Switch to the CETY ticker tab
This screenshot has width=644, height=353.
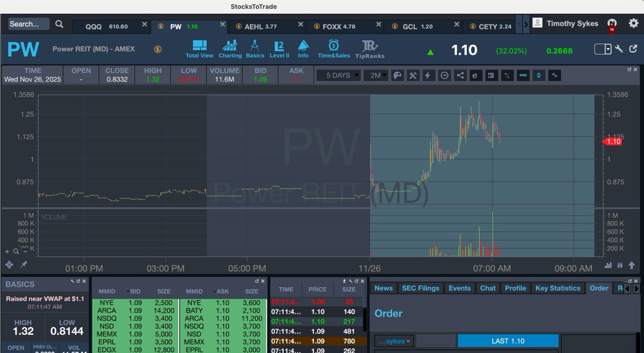[x=488, y=26]
